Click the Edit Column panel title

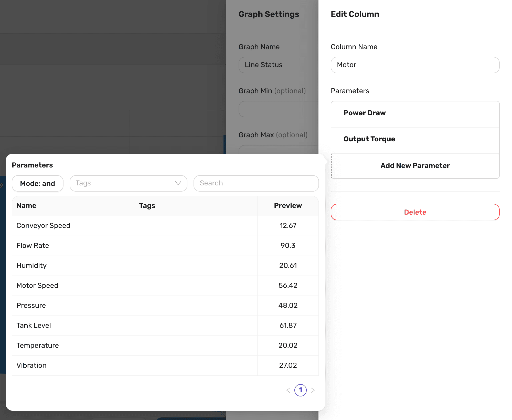(x=355, y=14)
